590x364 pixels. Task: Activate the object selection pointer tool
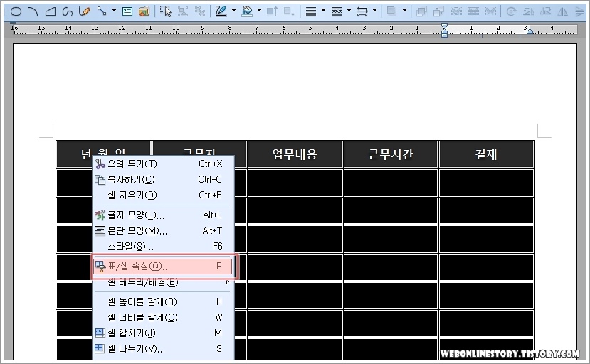pyautogui.click(x=166, y=11)
